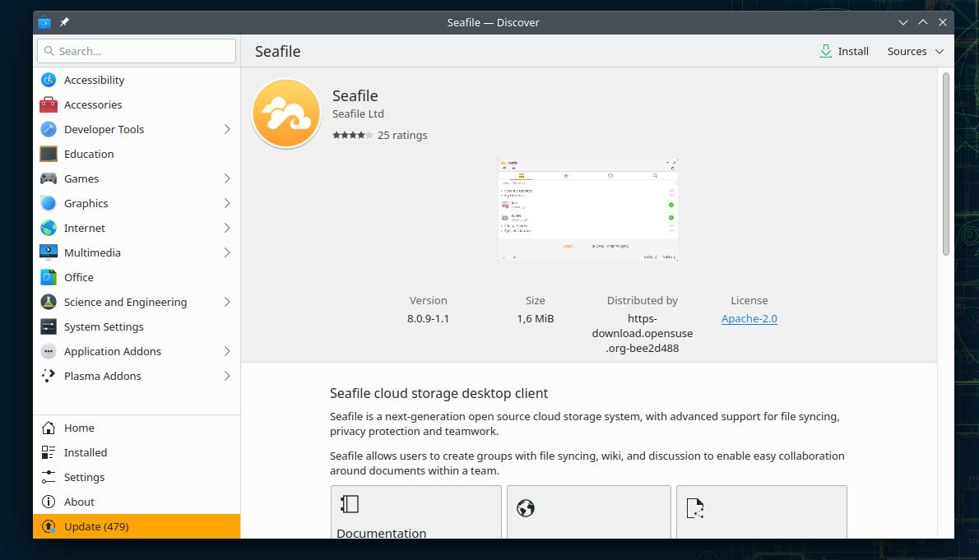Open the Sources dropdown
This screenshot has height=560, width=979.
pos(916,51)
